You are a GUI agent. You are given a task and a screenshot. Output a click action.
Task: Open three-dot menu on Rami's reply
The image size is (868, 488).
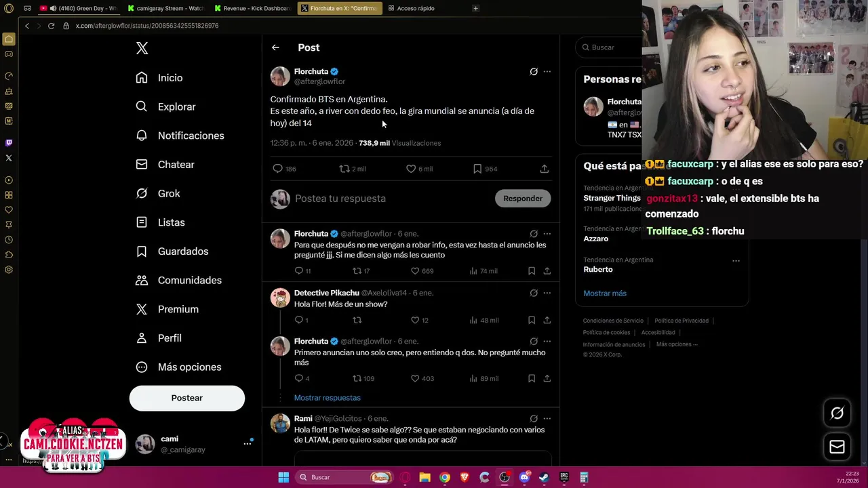pyautogui.click(x=547, y=418)
